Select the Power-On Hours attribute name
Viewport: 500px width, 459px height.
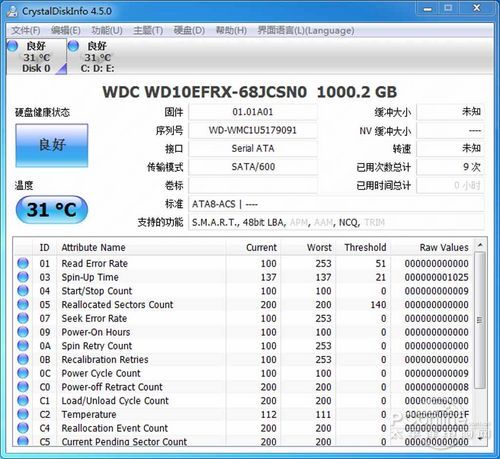coord(96,332)
